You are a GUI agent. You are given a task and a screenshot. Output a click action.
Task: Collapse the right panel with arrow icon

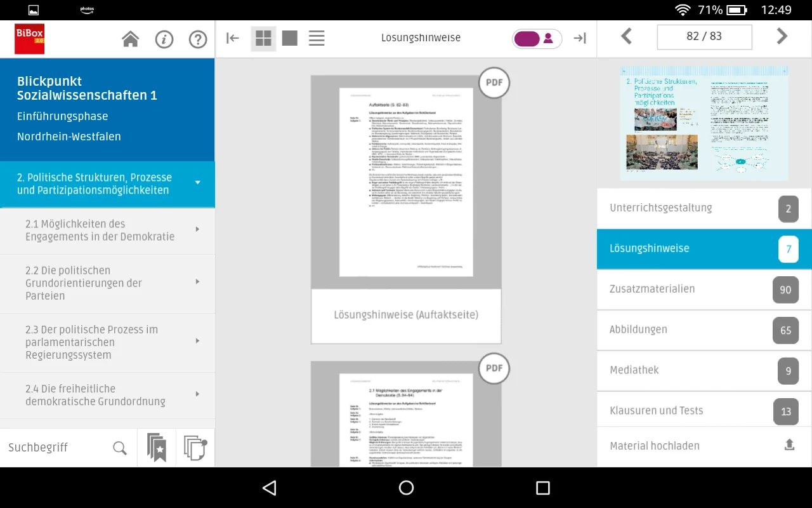pos(580,38)
